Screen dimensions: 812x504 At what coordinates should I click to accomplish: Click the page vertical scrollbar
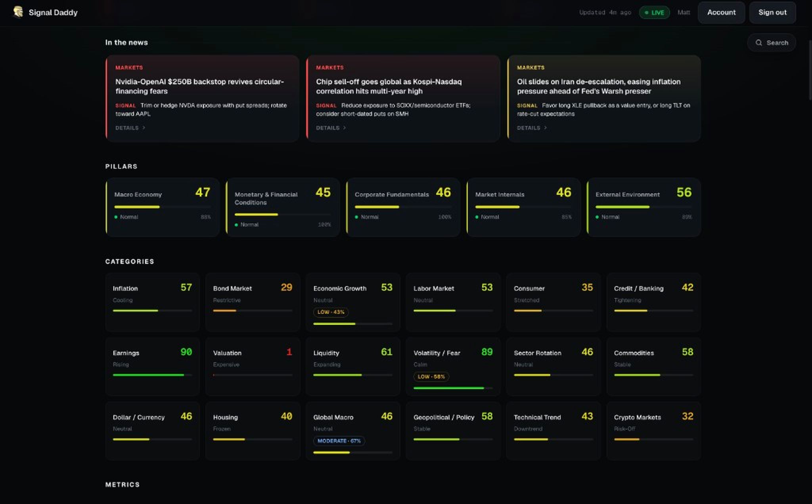[x=810, y=70]
